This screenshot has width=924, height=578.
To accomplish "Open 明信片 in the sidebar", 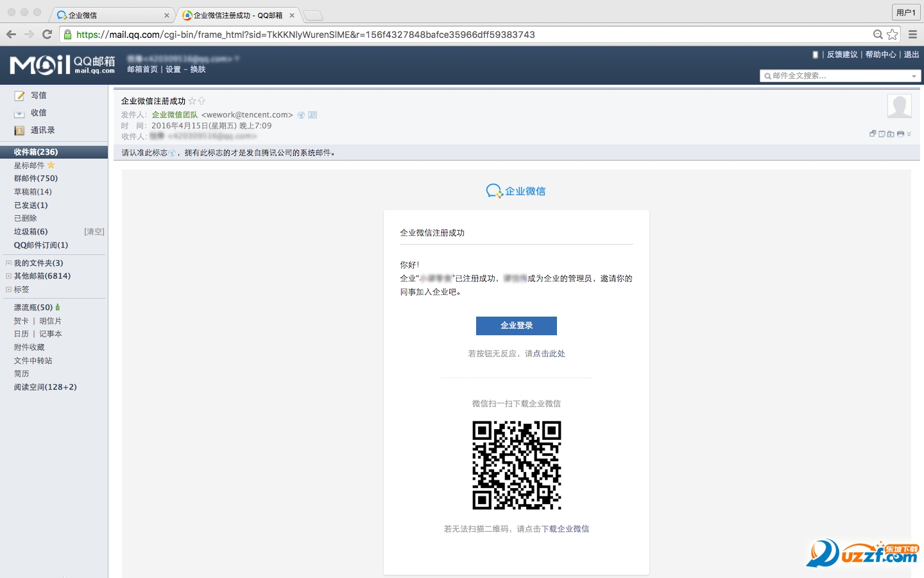I will pyautogui.click(x=51, y=321).
